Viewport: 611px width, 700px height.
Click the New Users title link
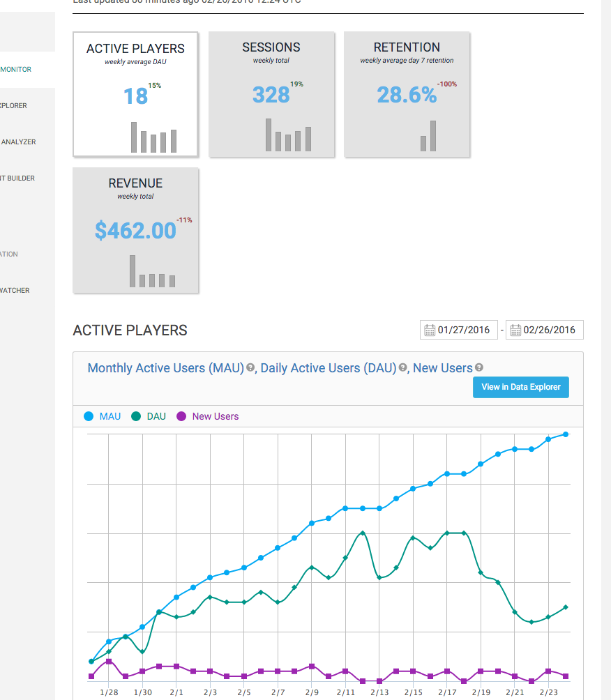(x=443, y=368)
